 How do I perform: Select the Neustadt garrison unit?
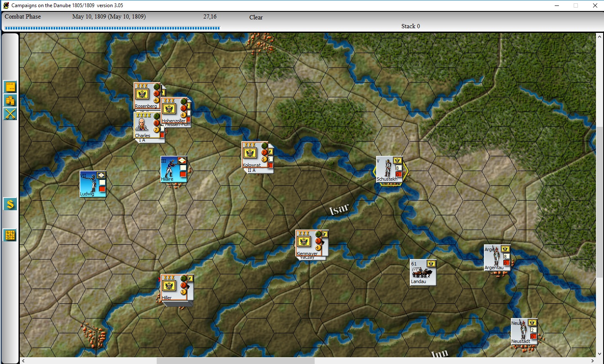[524, 332]
